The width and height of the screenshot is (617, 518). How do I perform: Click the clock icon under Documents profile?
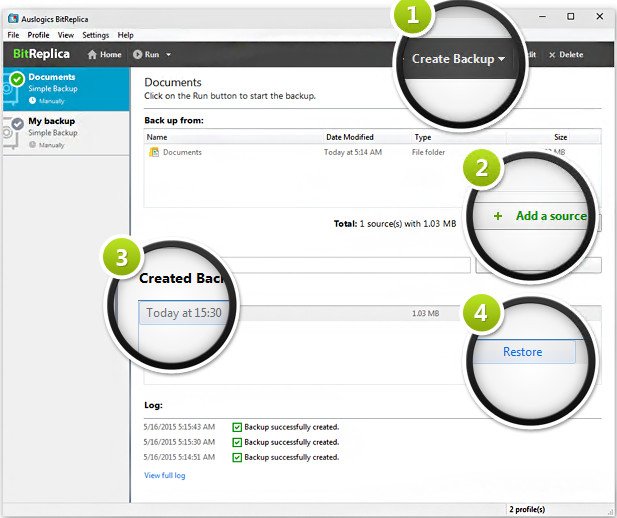point(32,101)
